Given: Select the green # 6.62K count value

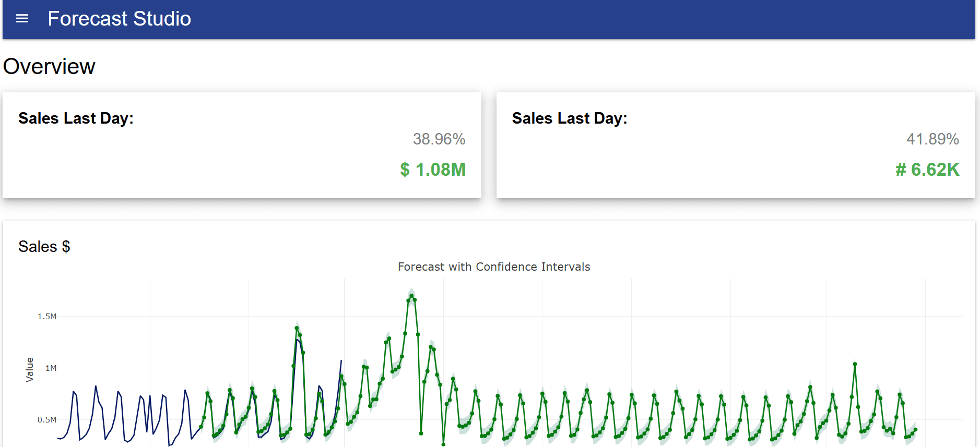Looking at the screenshot, I should point(927,170).
